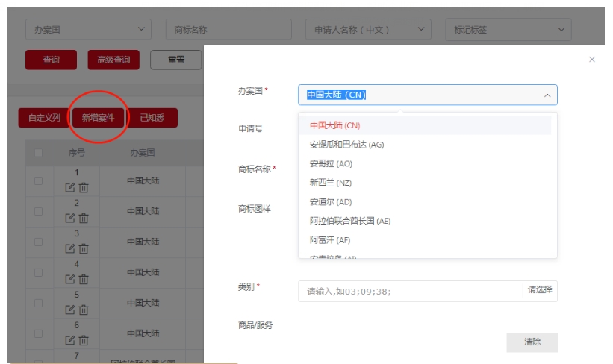The height and width of the screenshot is (364, 613).
Task: Toggle the select-all checkbox in table header
Action: point(39,153)
